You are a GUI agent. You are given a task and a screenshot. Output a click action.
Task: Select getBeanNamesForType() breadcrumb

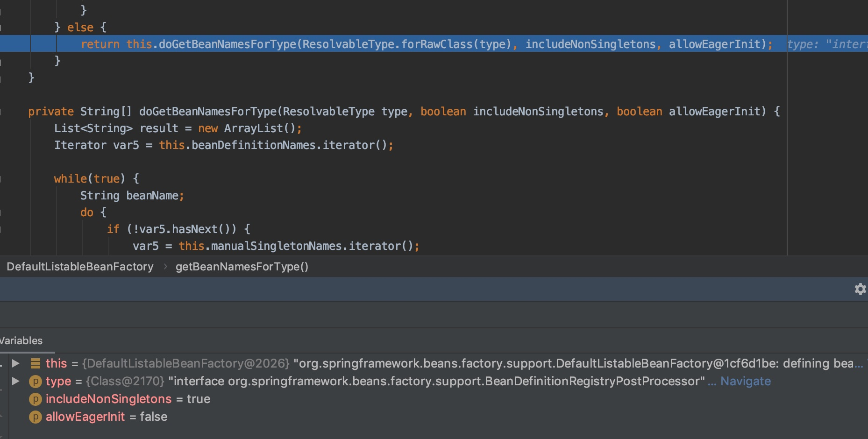(x=242, y=267)
